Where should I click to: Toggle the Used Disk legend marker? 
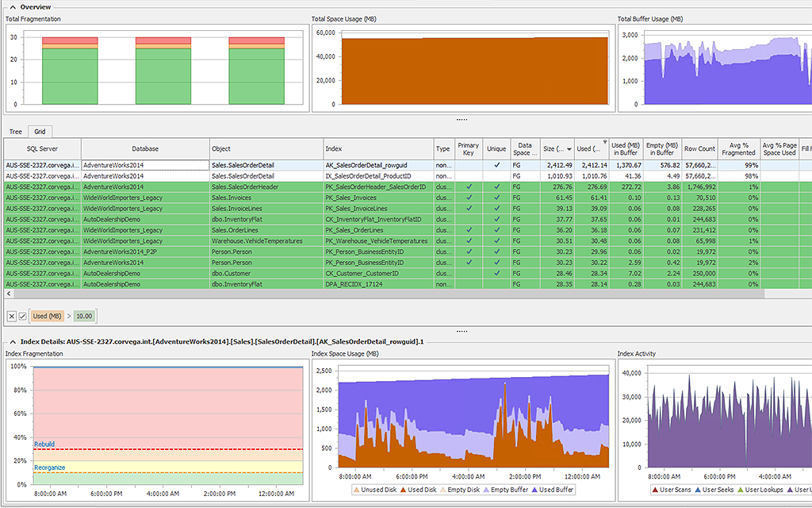coord(402,491)
